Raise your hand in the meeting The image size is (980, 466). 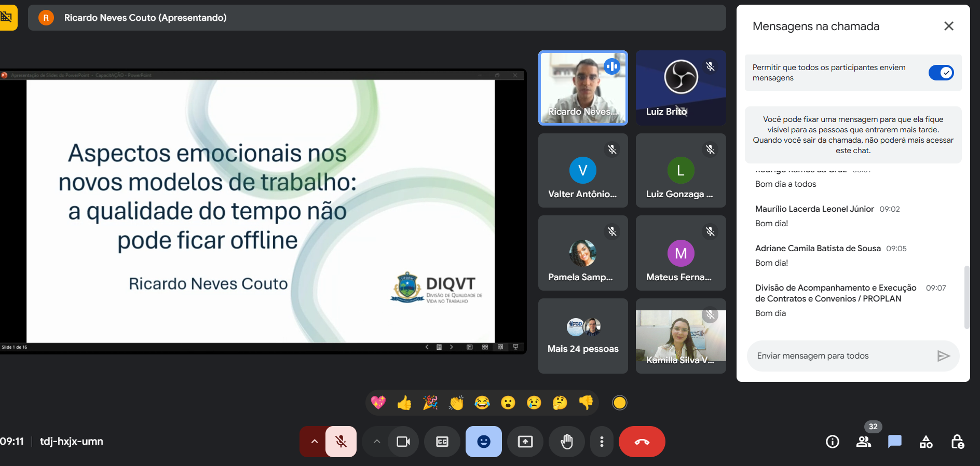click(x=566, y=442)
